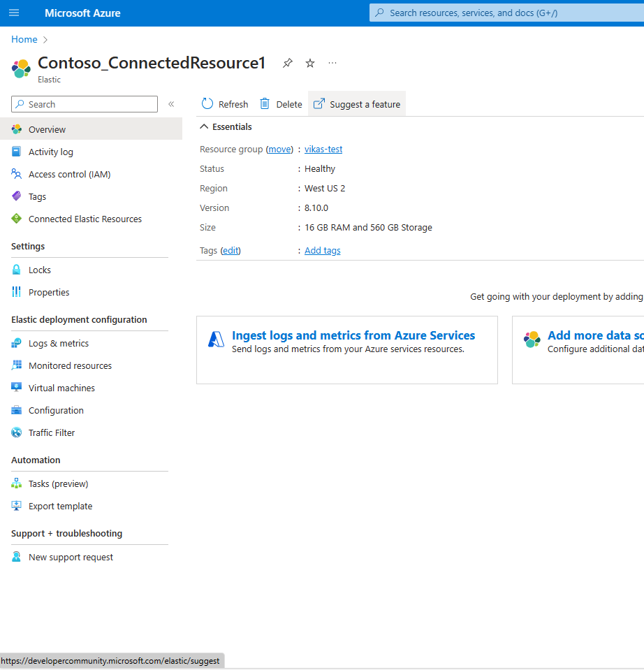This screenshot has width=644, height=670.
Task: Click the sidebar menu Search field
Action: [85, 104]
